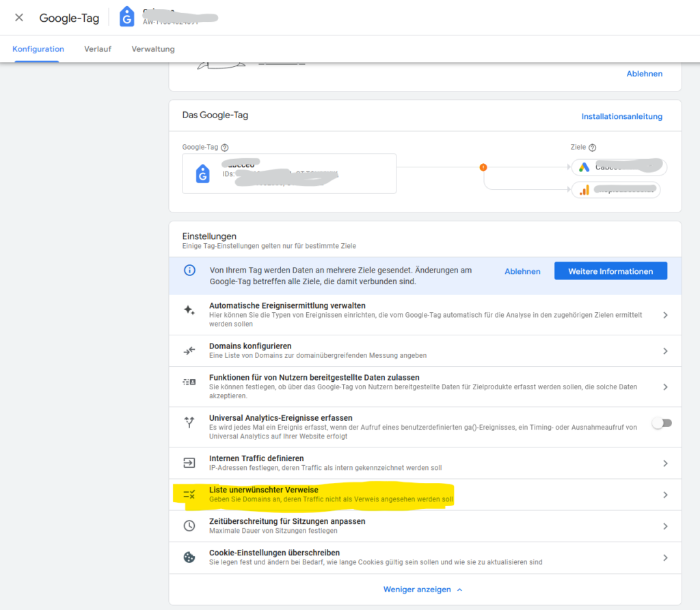Open the Verlauf tab
This screenshot has width=700, height=610.
[97, 49]
